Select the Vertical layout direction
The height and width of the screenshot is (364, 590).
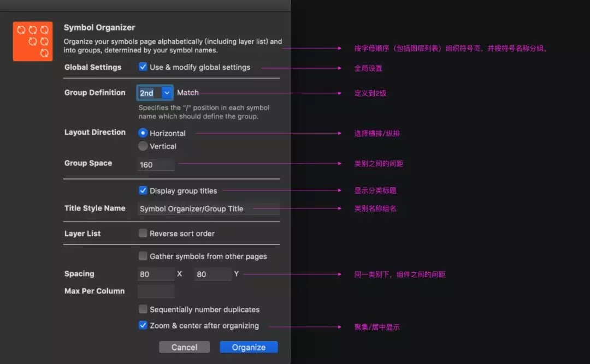coord(143,146)
